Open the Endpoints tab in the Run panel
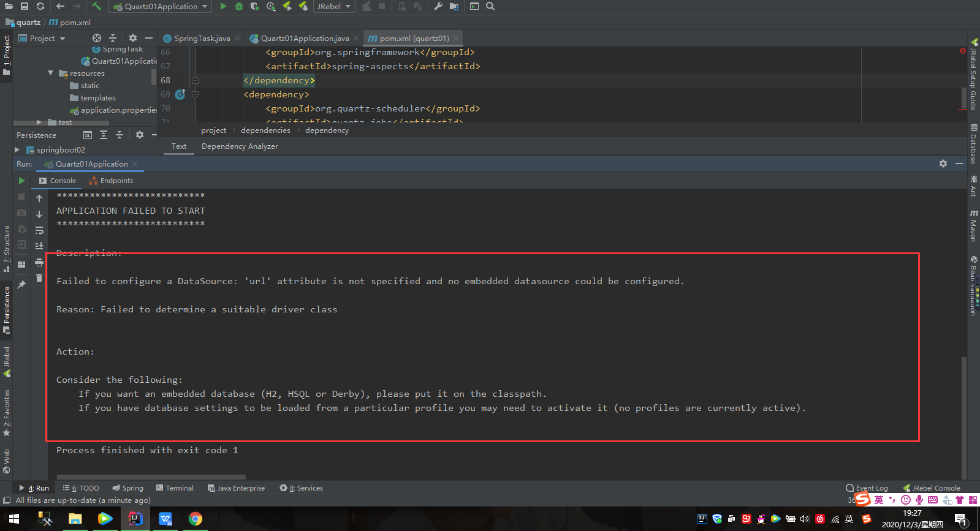The height and width of the screenshot is (531, 980). tap(111, 181)
